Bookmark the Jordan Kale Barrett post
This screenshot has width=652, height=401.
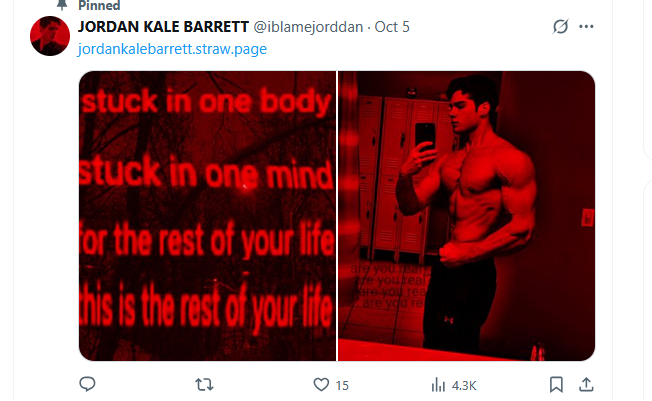[556, 384]
